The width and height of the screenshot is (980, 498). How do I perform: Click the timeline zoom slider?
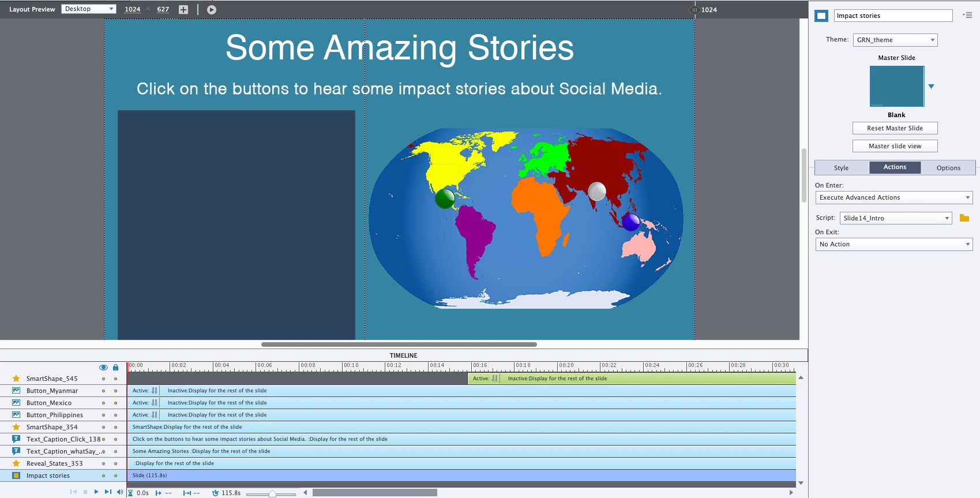click(272, 493)
